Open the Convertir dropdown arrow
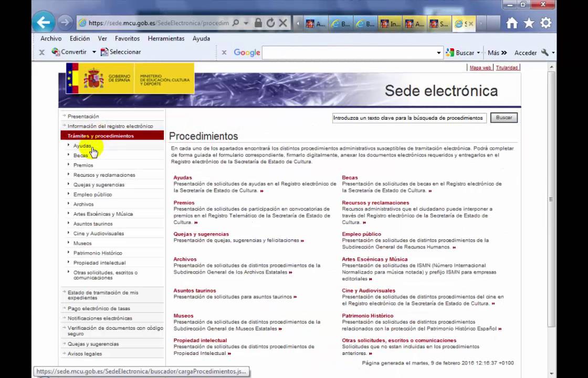This screenshot has height=378, width=588. point(94,52)
